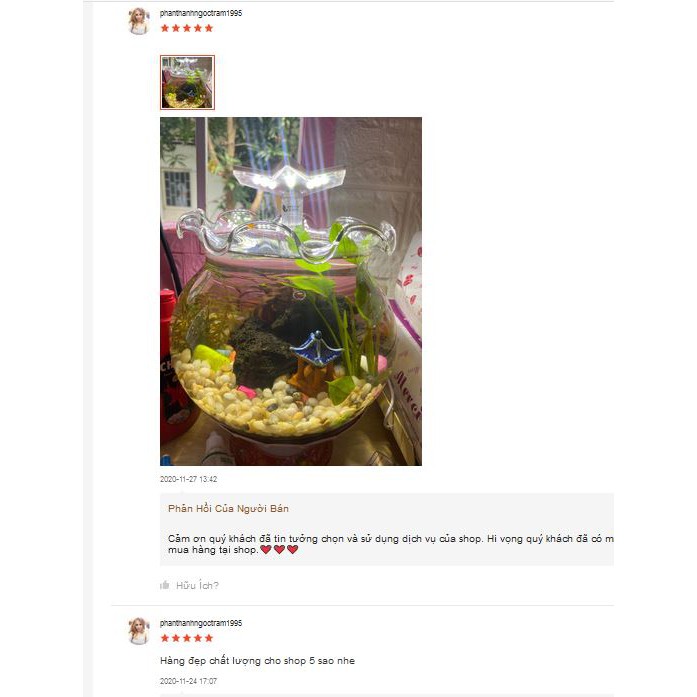Open phanthanhngoctram1995 profile from top review
697x697 pixels.
click(x=201, y=13)
